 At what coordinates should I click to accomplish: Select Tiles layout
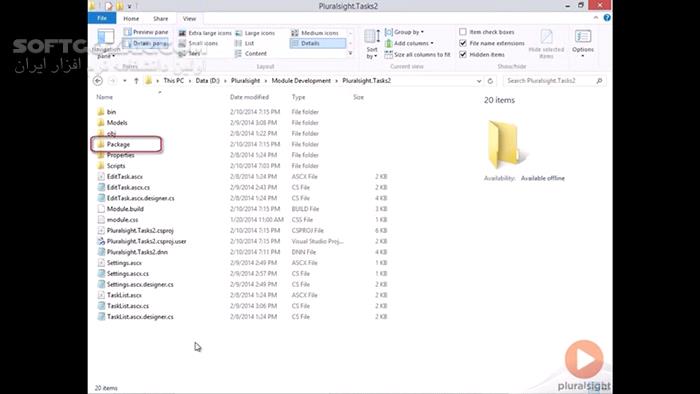click(x=189, y=54)
